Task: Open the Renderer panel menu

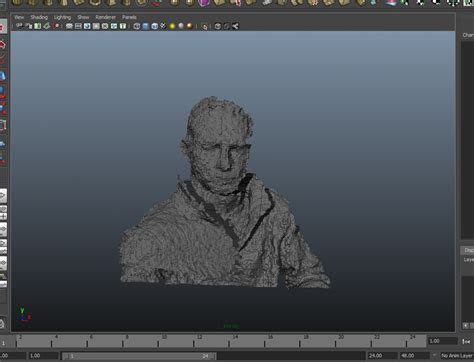Action: pyautogui.click(x=105, y=17)
